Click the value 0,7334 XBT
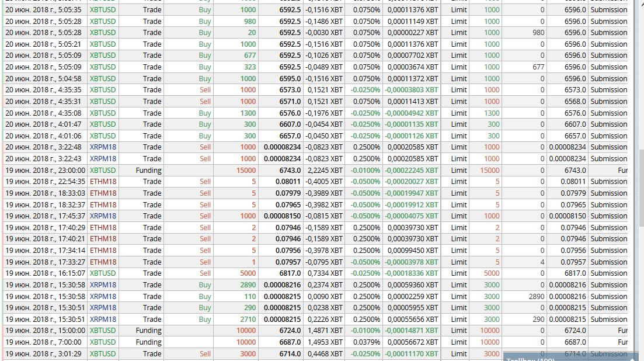644x361 pixels. [x=325, y=273]
